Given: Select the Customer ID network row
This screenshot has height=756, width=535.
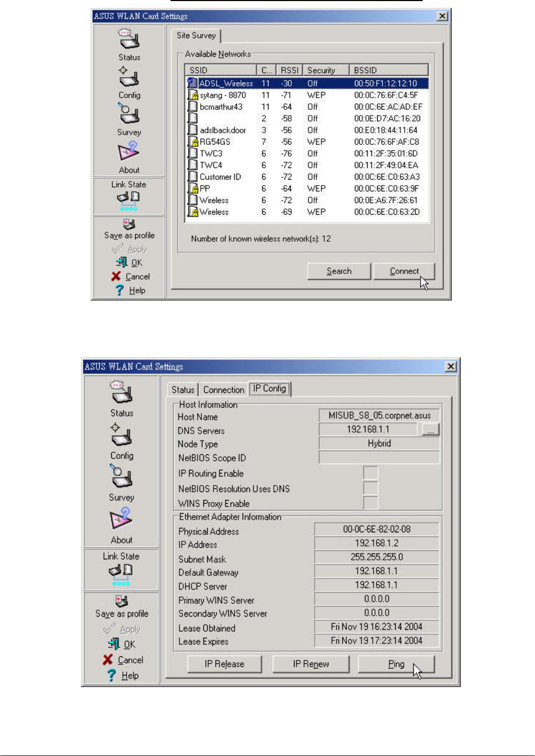Looking at the screenshot, I should click(x=307, y=177).
